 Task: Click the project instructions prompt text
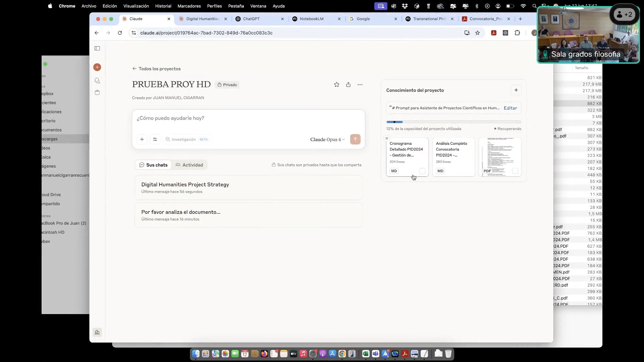click(445, 108)
